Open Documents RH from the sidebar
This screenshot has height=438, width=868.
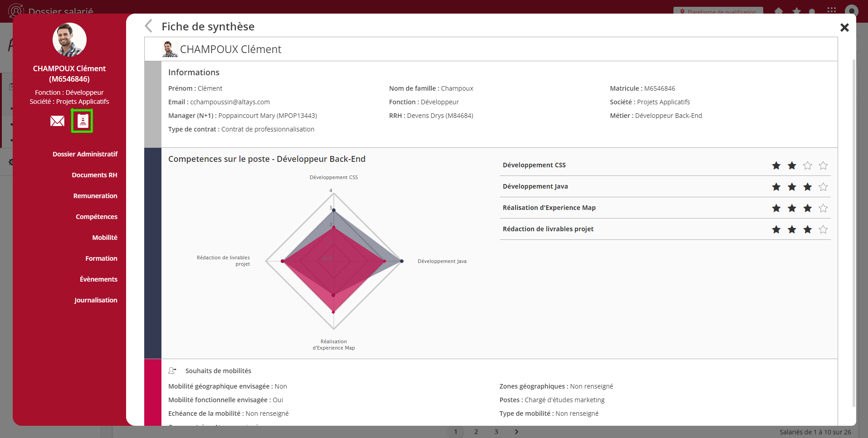pyautogui.click(x=94, y=175)
